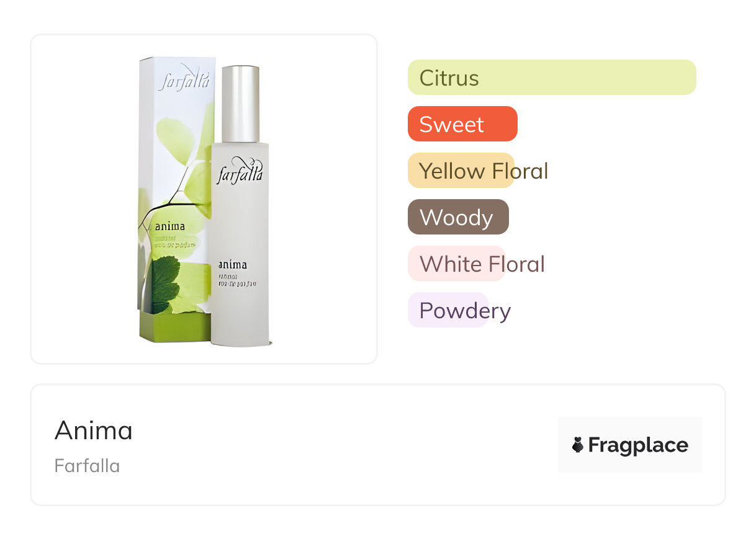Click the Farfalla brand name below Anima

click(87, 466)
